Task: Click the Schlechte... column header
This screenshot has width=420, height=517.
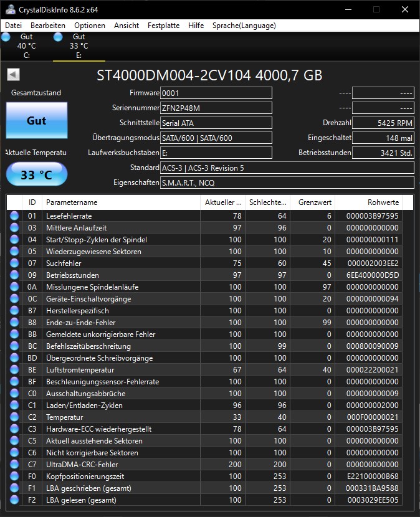Action: pyautogui.click(x=267, y=202)
